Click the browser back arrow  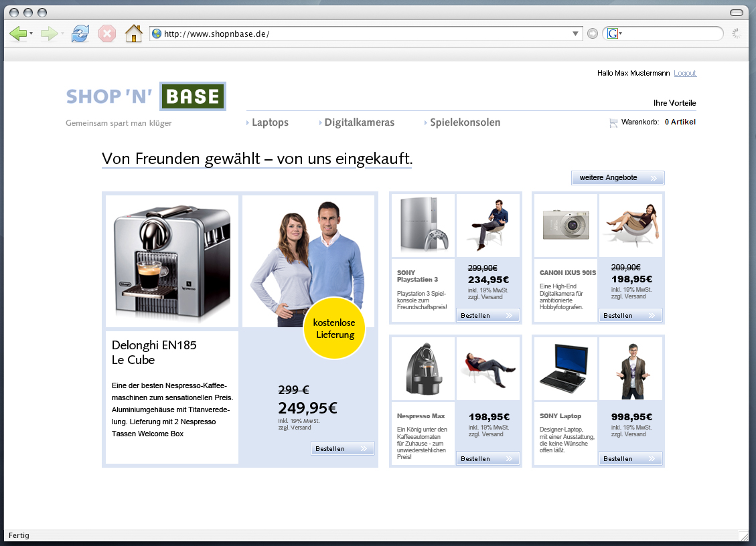[x=18, y=33]
